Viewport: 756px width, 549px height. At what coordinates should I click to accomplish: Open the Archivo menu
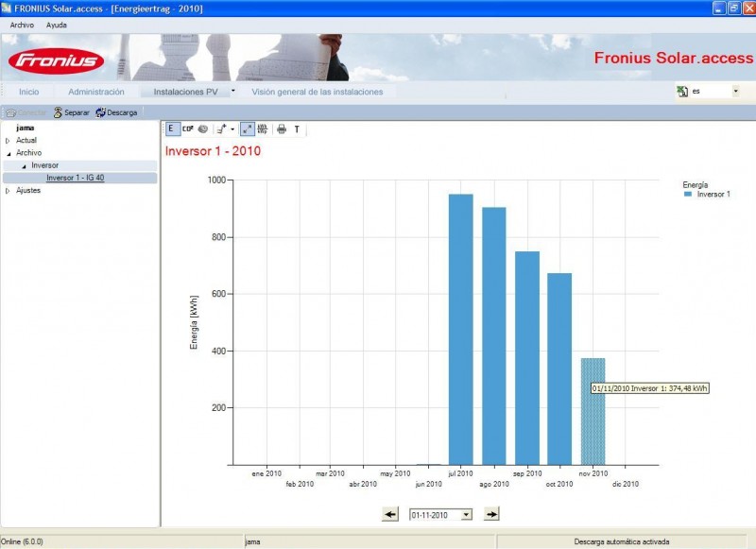pyautogui.click(x=22, y=26)
